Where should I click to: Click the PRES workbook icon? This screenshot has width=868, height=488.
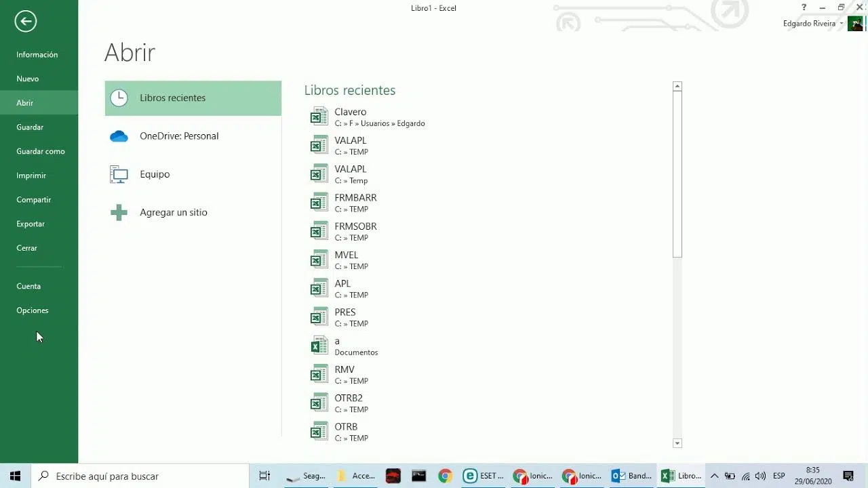[319, 317]
